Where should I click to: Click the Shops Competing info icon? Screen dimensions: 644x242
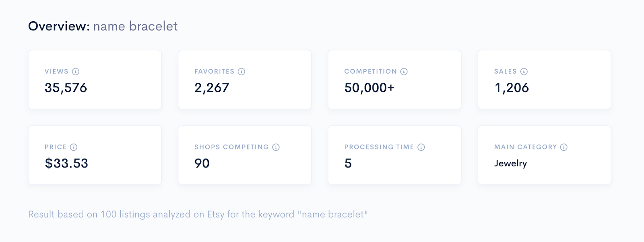coord(276,147)
